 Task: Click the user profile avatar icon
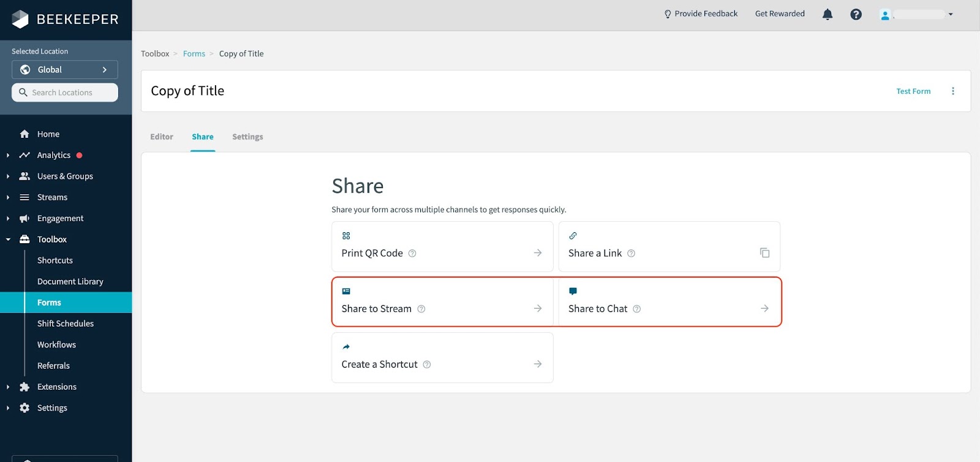(x=885, y=15)
